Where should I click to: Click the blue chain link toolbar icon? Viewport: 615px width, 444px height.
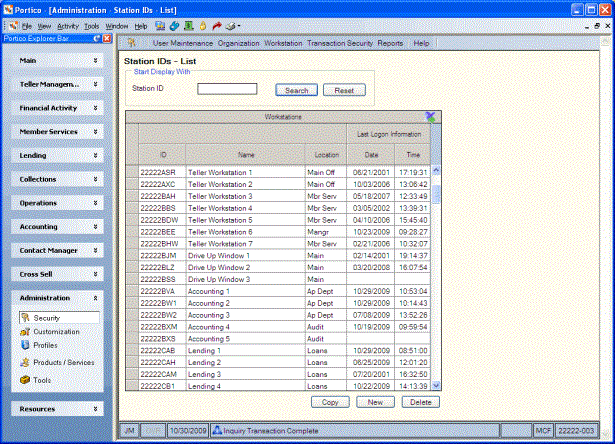[174, 26]
